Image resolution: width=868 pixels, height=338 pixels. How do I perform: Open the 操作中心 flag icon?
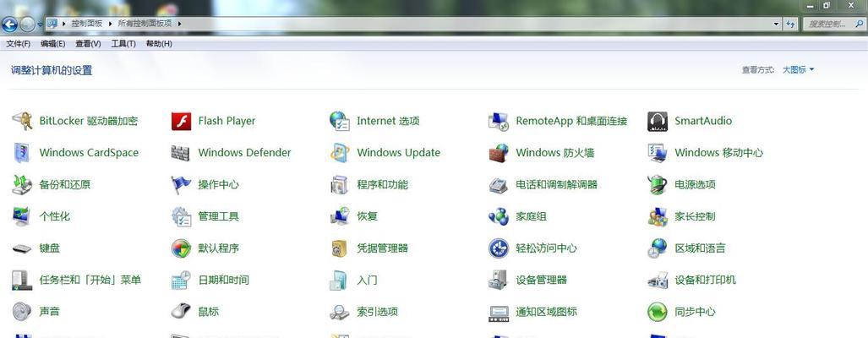(181, 185)
